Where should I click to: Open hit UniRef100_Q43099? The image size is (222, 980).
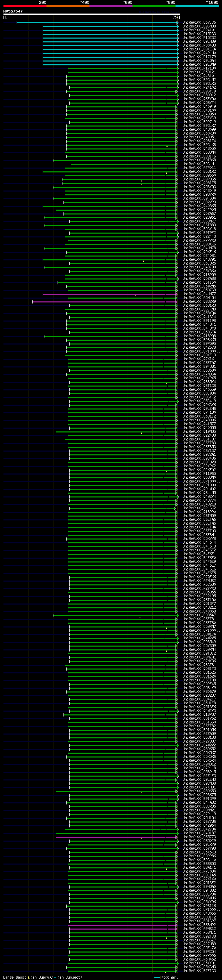pyautogui.click(x=199, y=129)
